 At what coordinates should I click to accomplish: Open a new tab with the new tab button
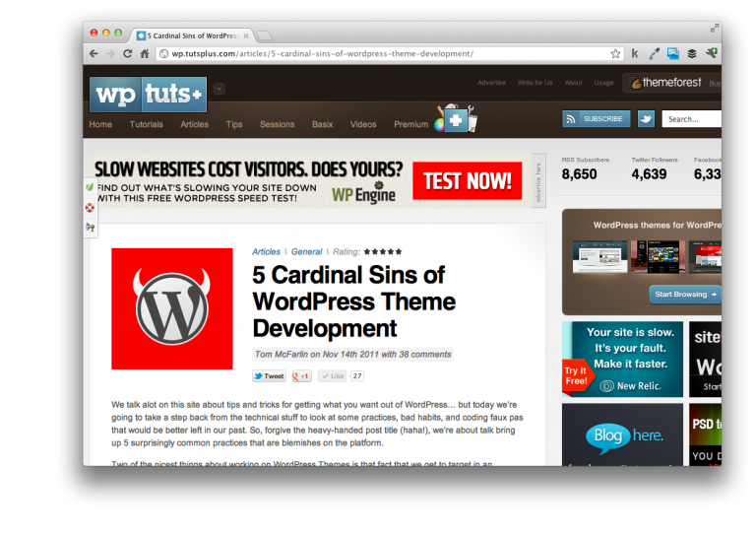[264, 35]
